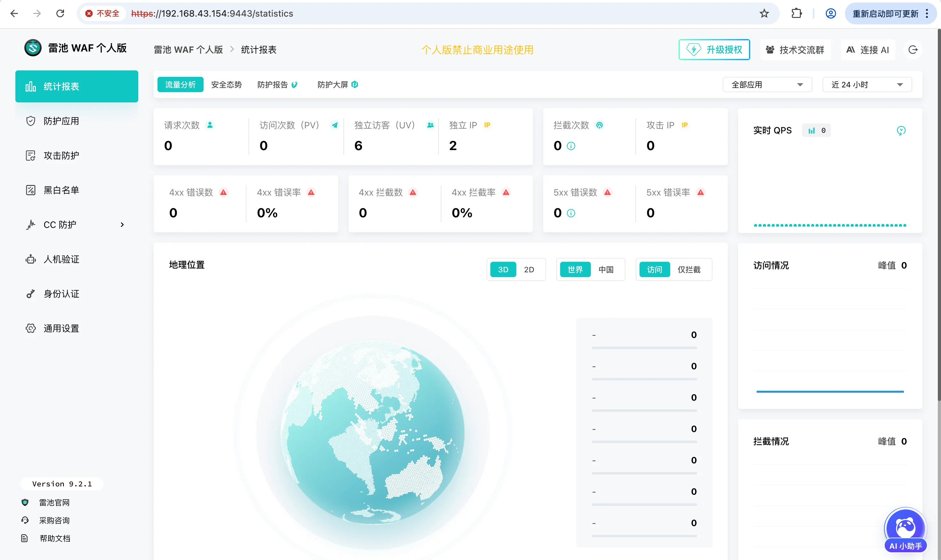Open the browser extensions puzzle icon
This screenshot has width=941, height=560.
point(796,13)
